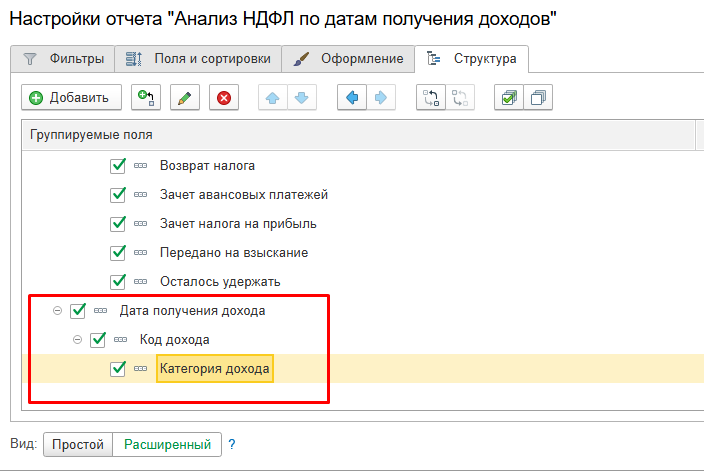Click the field icon next to Зачет налога на прибыль

click(141, 224)
